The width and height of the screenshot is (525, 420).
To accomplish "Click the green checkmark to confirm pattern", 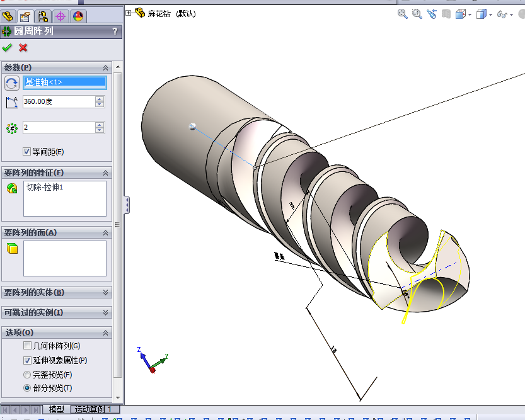I will pos(8,48).
